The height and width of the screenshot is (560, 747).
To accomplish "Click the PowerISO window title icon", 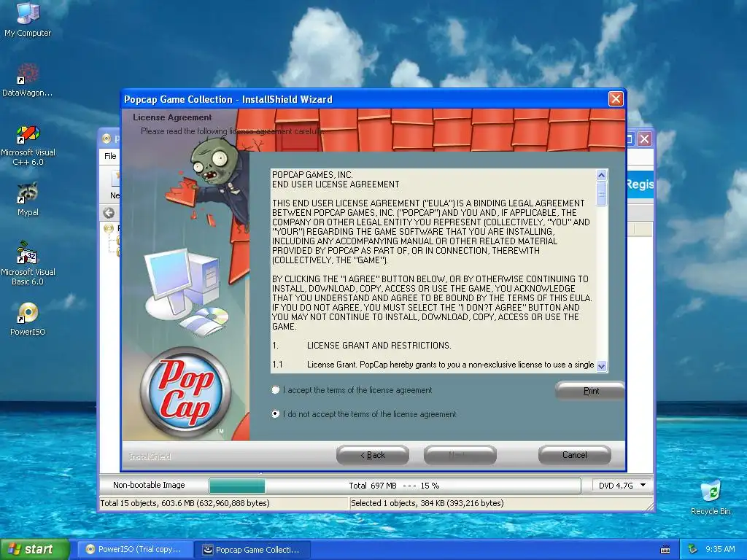I will tap(107, 139).
